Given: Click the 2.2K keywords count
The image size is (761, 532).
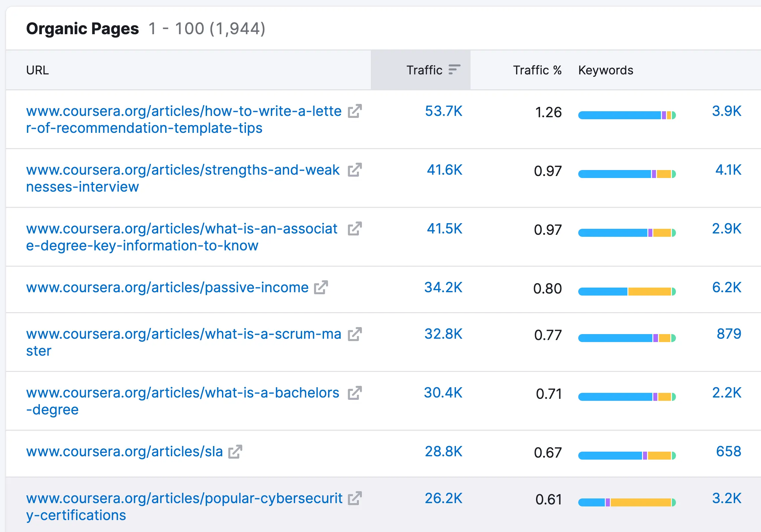Looking at the screenshot, I should click(x=726, y=393).
